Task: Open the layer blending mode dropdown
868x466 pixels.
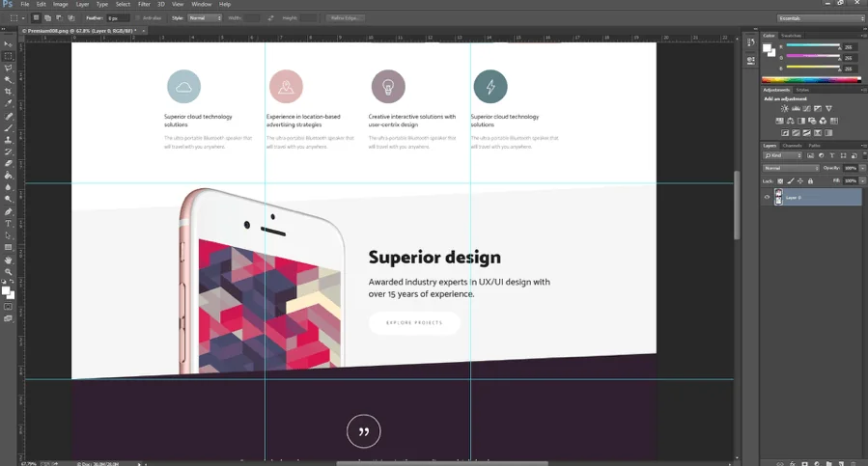Action: pyautogui.click(x=791, y=168)
